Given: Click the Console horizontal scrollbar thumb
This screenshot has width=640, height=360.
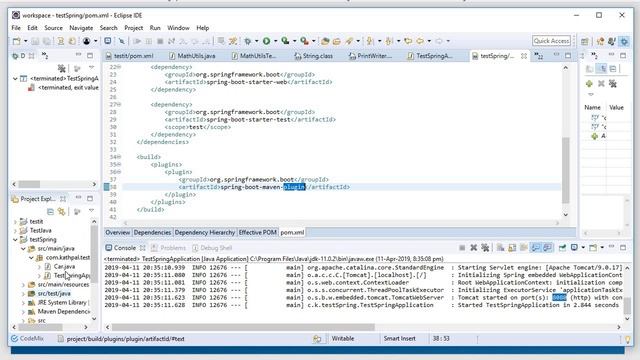Looking at the screenshot, I should [243, 327].
